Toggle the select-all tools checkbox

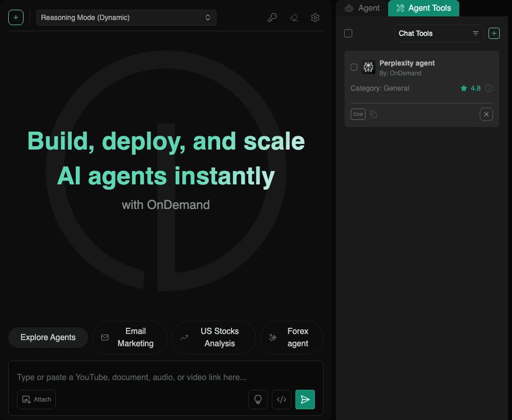pyautogui.click(x=348, y=33)
